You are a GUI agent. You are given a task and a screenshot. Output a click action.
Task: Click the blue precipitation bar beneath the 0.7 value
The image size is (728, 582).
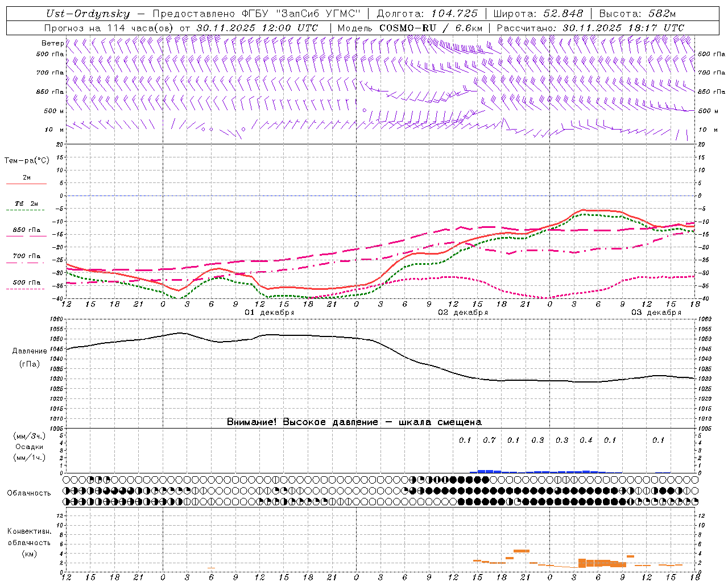(x=489, y=471)
